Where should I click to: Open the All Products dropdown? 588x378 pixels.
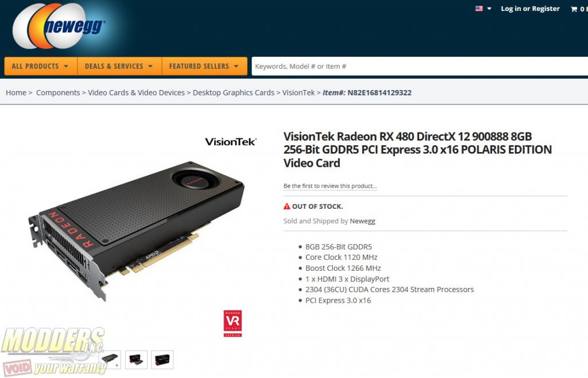pyautogui.click(x=41, y=67)
